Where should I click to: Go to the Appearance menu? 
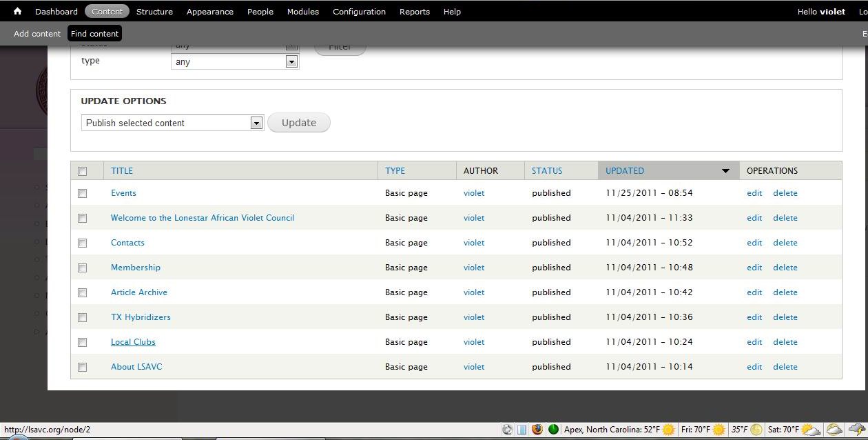coord(210,11)
